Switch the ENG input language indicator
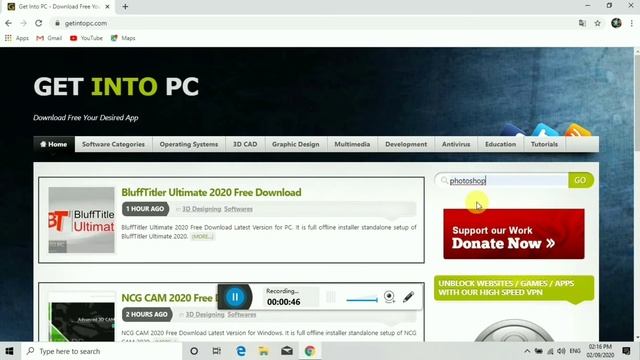Image resolution: width=640 pixels, height=360 pixels. click(575, 351)
